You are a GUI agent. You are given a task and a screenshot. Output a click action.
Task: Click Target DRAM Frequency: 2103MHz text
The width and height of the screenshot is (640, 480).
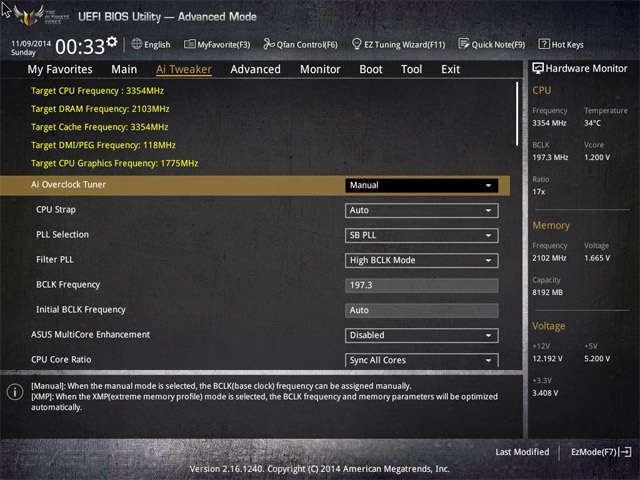[x=100, y=109]
